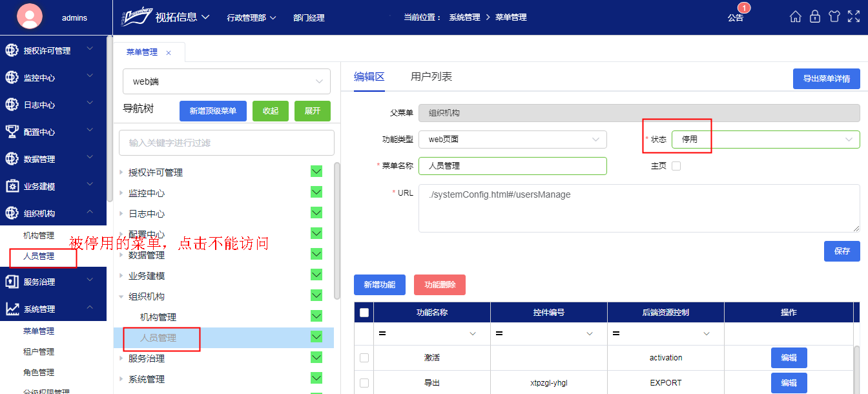This screenshot has height=394, width=868.
Task: Click the home icon in top bar
Action: (x=796, y=17)
